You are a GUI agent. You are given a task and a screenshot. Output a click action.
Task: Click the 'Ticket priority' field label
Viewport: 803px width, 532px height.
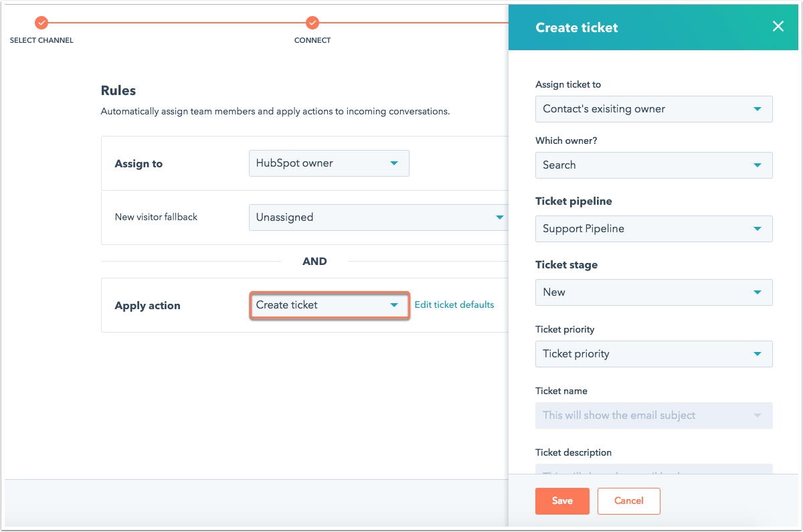click(x=565, y=330)
